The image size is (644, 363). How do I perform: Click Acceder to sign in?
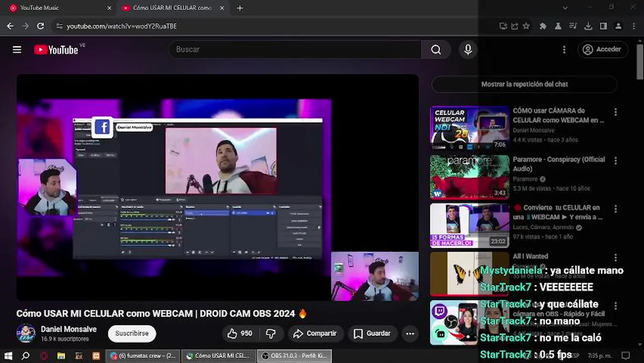(x=602, y=49)
